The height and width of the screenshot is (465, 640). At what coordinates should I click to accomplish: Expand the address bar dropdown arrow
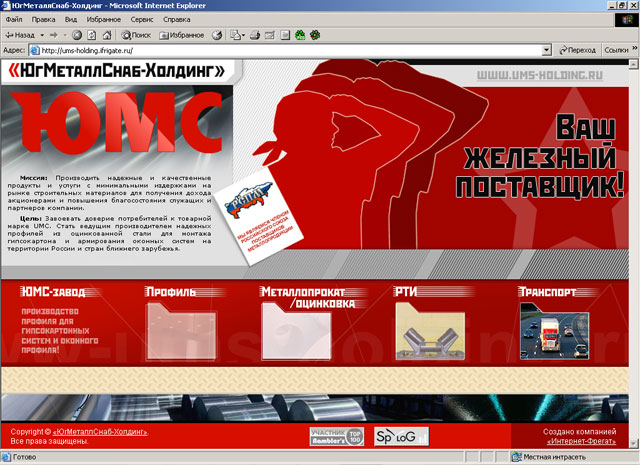[x=547, y=50]
